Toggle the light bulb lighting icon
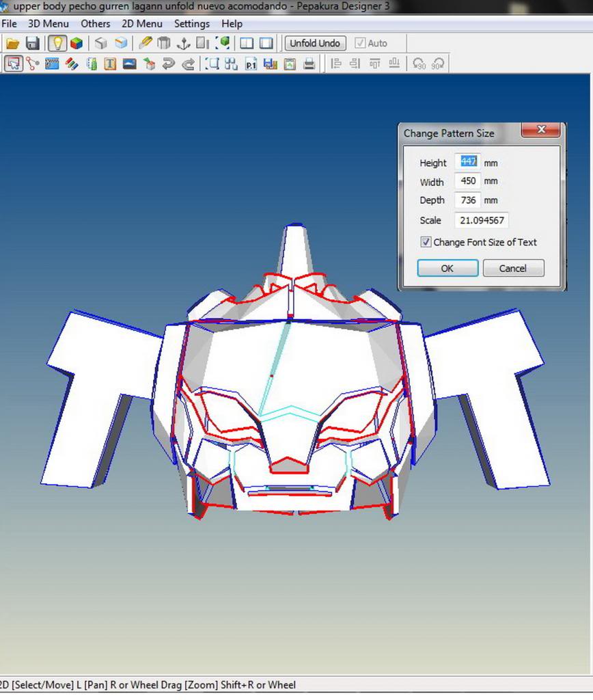Screen dimensions: 593x700 tap(57, 43)
